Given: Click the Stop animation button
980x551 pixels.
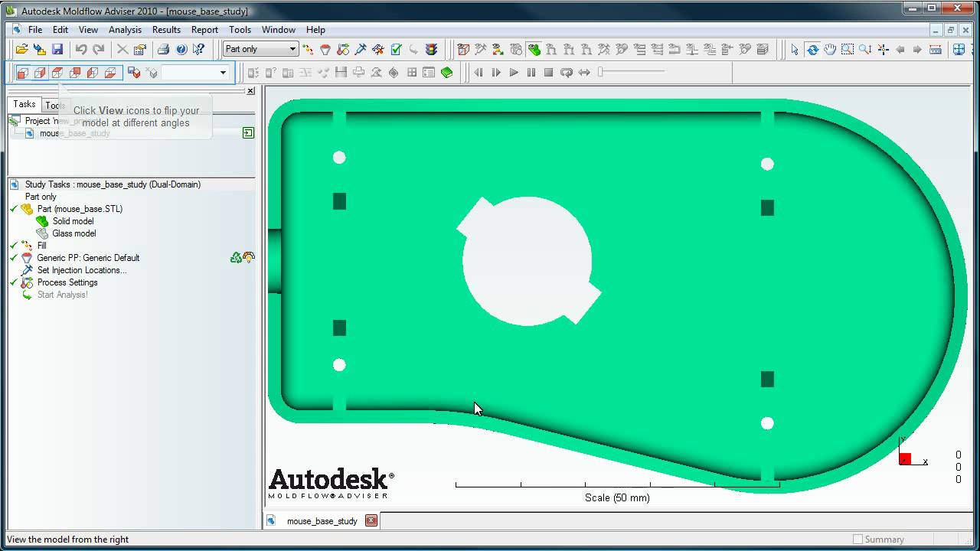Looking at the screenshot, I should [549, 73].
